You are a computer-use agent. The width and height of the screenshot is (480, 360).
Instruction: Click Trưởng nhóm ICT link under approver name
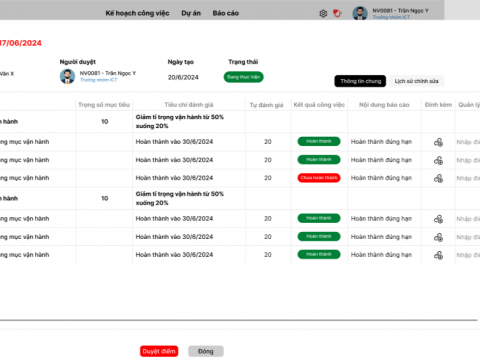99,80
